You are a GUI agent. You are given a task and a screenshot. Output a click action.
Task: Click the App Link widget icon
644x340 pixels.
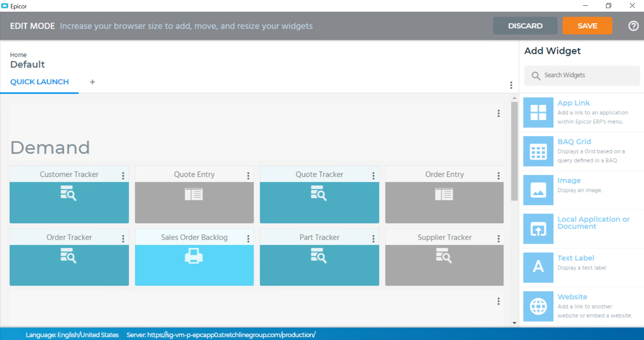coord(538,112)
